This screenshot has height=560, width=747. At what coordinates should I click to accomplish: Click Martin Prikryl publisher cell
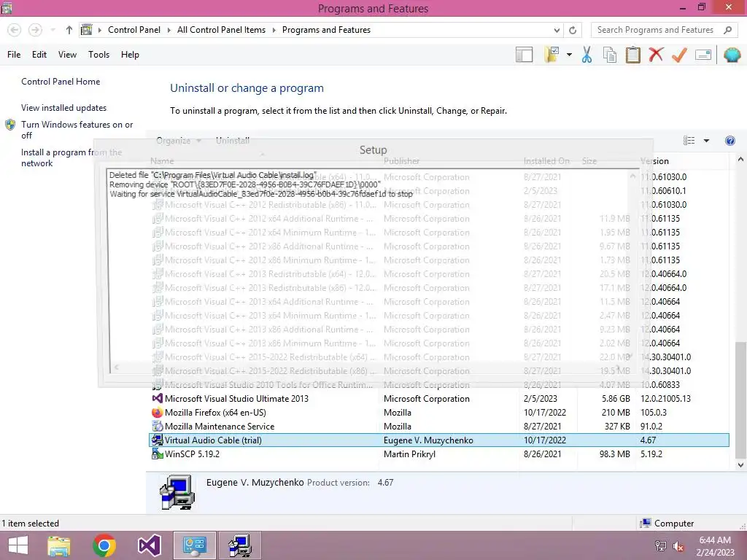point(409,454)
